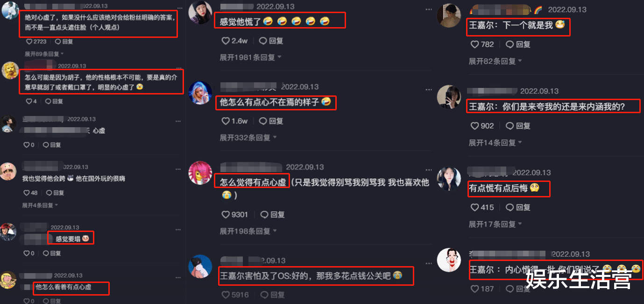The height and width of the screenshot is (304, 644).
Task: Expand 82 replies under 下一个就是我
Action: pos(495,61)
